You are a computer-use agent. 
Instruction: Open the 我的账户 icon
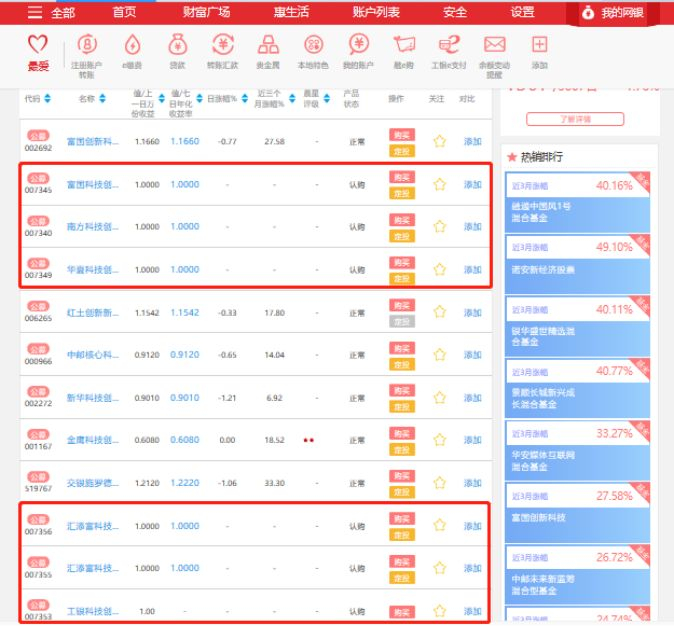[x=358, y=44]
